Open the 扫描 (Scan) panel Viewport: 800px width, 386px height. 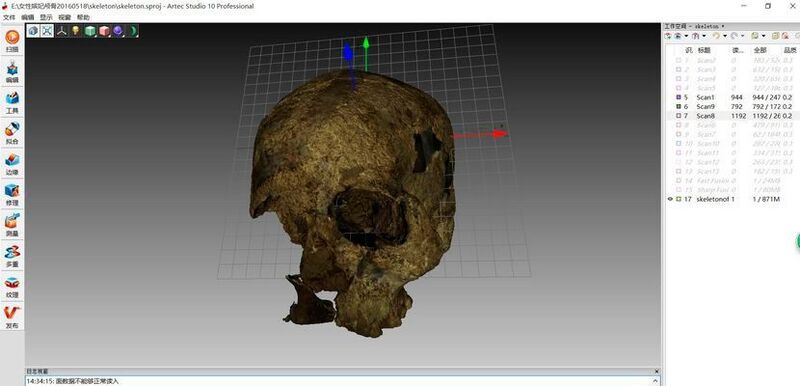pyautogui.click(x=12, y=41)
